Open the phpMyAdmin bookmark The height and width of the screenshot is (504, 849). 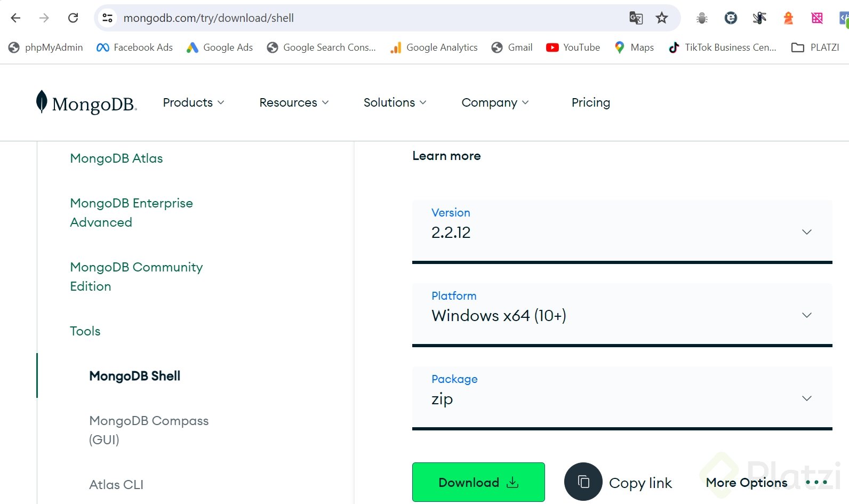(x=46, y=47)
